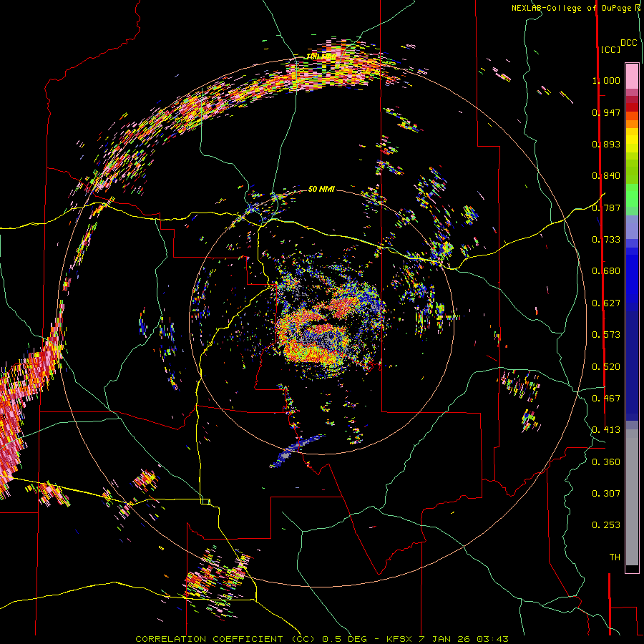Click the 100 NMI range ring label
Screen dimensions: 644x644
(321, 57)
